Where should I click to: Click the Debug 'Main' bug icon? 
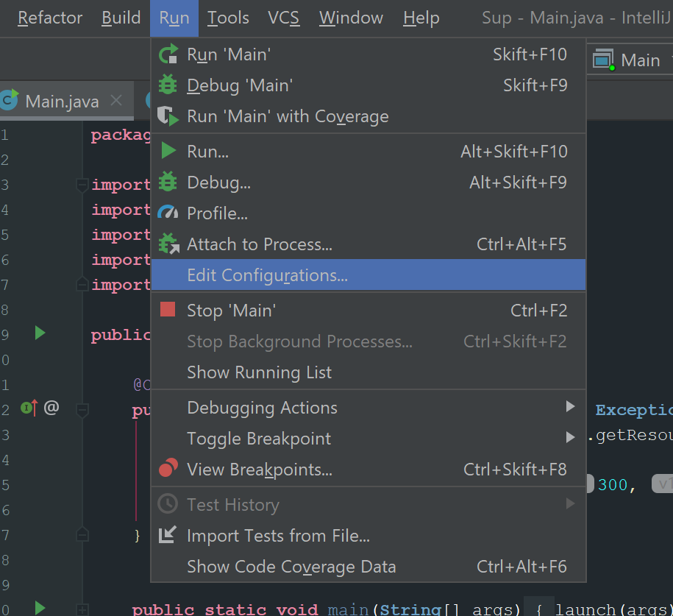click(x=168, y=85)
